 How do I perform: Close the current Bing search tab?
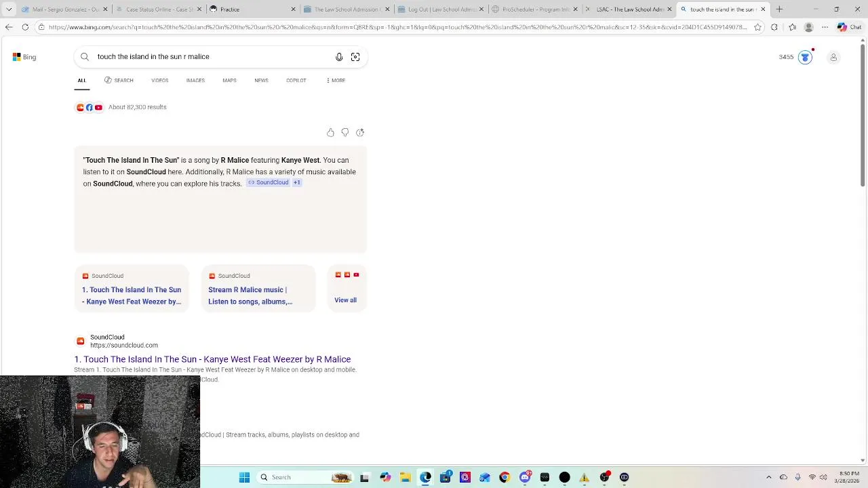[x=763, y=9]
